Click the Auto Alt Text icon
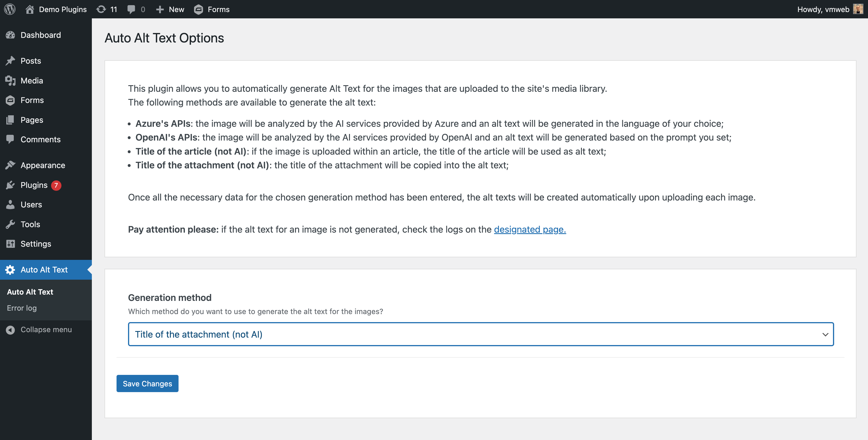Image resolution: width=868 pixels, height=440 pixels. point(10,269)
